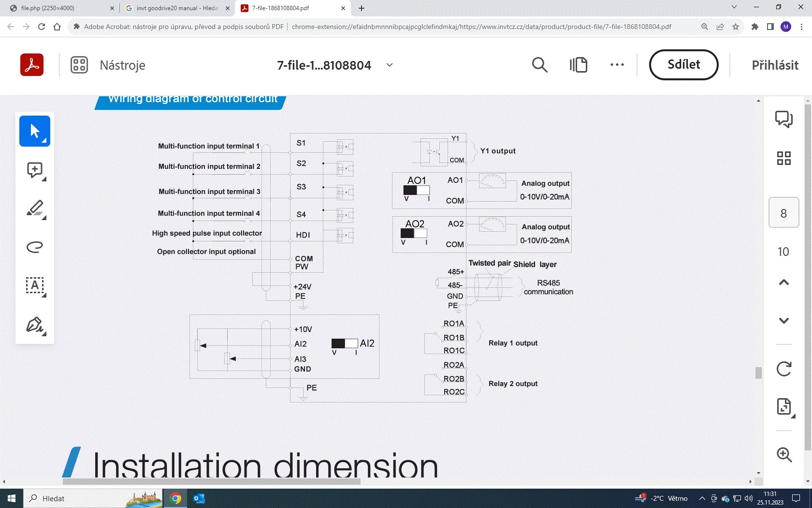This screenshot has width=812, height=508.
Task: Open the fill and sign pen tool
Action: (x=34, y=325)
